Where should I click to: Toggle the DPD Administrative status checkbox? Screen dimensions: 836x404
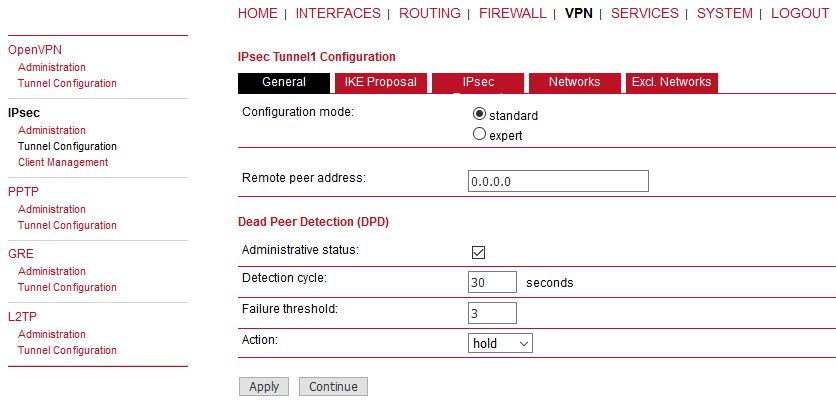coord(478,252)
